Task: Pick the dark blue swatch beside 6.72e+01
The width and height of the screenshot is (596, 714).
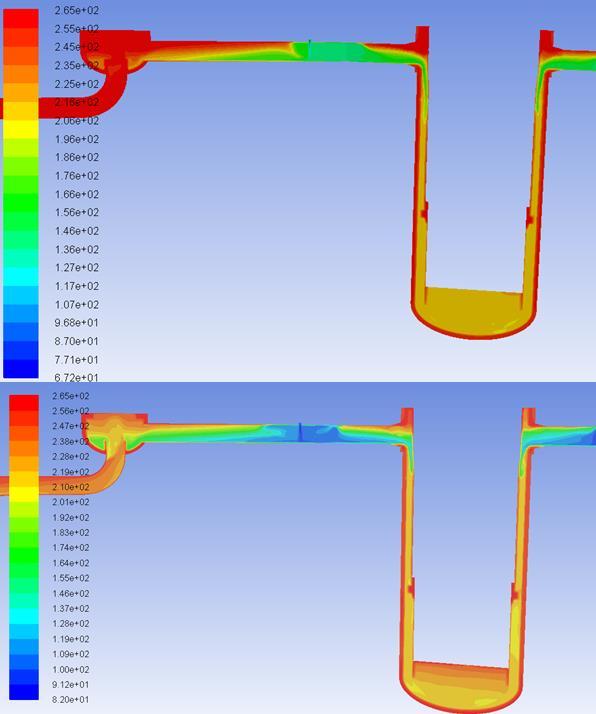Action: click(x=21, y=369)
